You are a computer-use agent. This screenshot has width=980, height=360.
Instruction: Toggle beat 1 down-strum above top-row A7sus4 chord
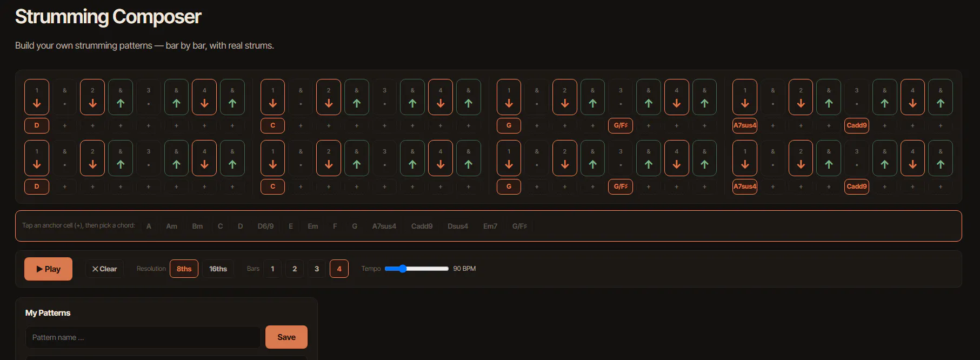[745, 97]
